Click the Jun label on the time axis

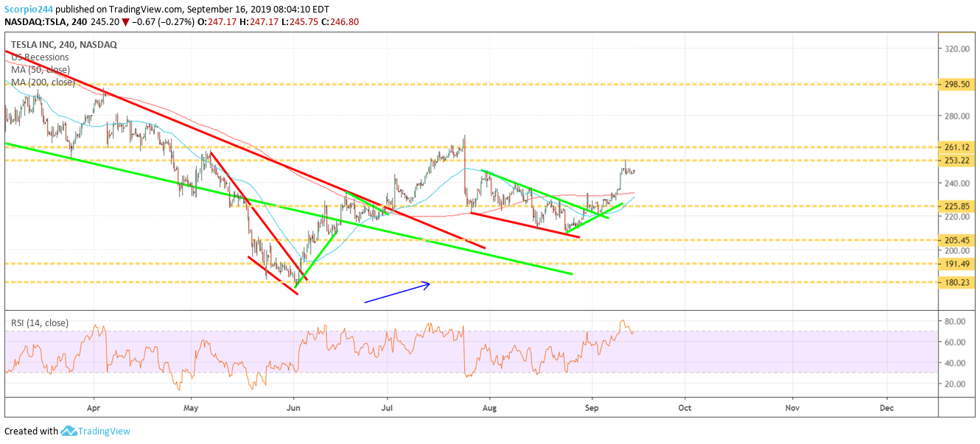tap(294, 407)
